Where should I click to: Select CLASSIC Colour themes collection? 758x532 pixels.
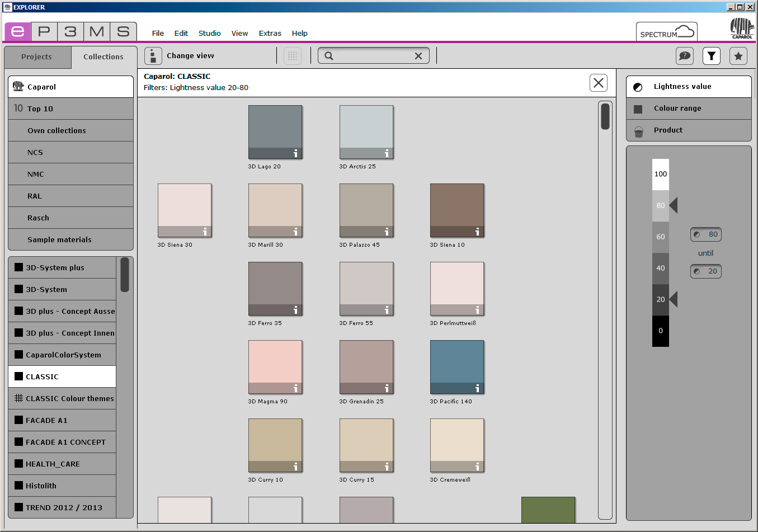pyautogui.click(x=62, y=398)
